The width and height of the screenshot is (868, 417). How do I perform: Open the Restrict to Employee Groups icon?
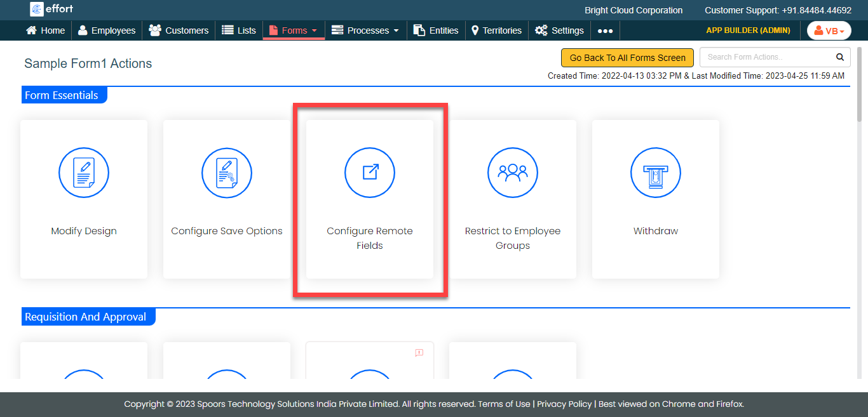[x=513, y=173]
